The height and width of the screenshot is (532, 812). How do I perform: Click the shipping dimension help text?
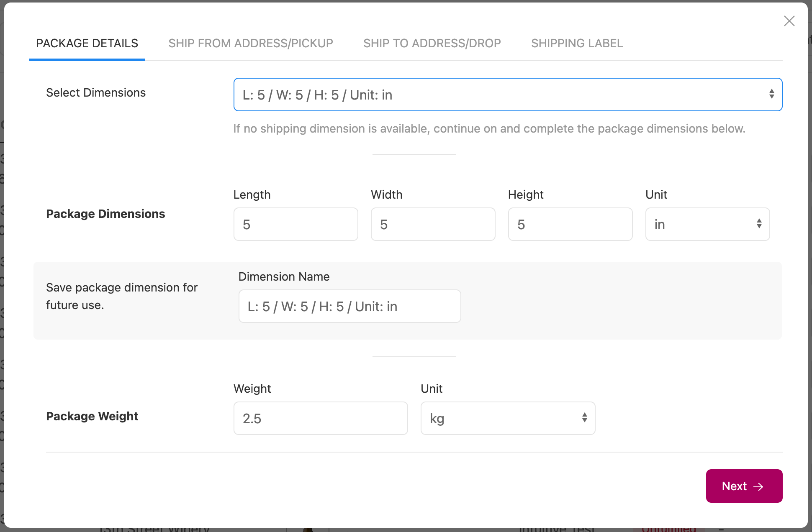click(489, 128)
